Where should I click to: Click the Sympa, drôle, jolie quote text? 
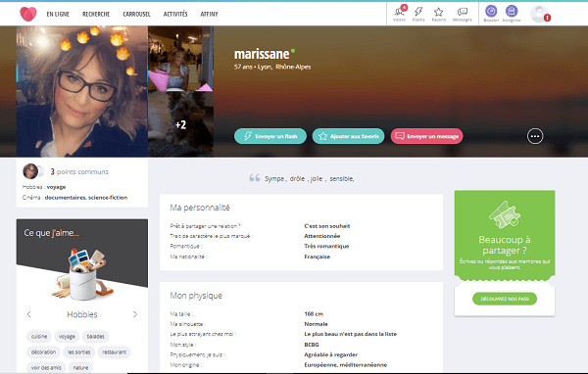[x=310, y=179]
